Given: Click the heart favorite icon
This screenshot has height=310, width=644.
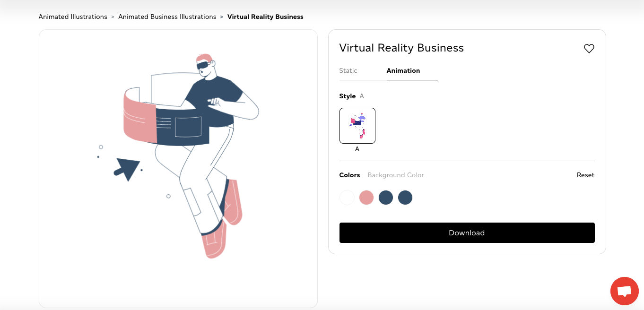Looking at the screenshot, I should [x=589, y=49].
